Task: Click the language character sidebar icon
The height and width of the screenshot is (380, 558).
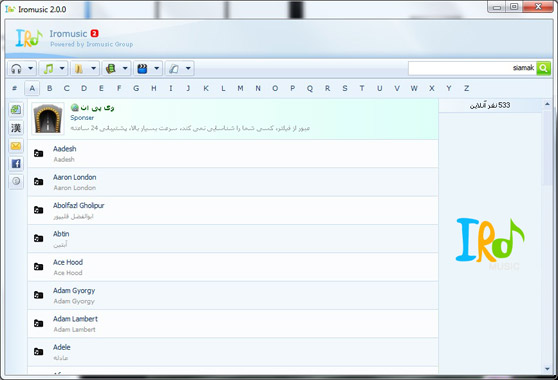Action: coord(16,128)
